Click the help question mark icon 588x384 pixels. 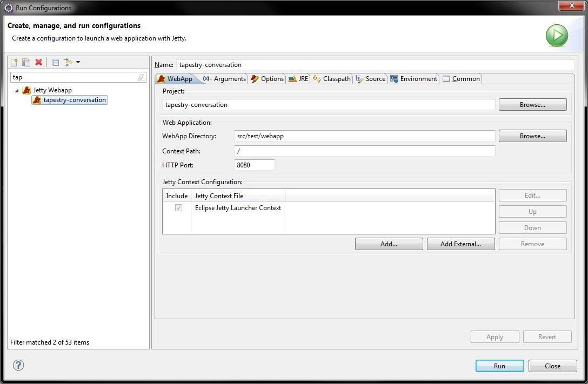[x=18, y=365]
